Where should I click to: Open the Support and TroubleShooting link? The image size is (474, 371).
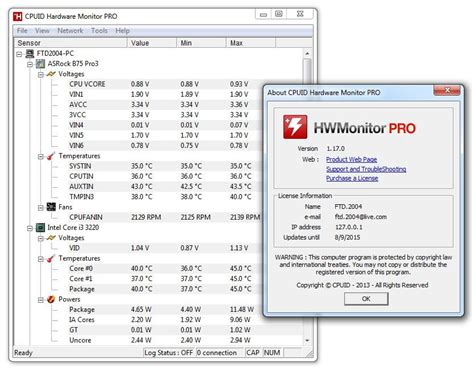(366, 169)
